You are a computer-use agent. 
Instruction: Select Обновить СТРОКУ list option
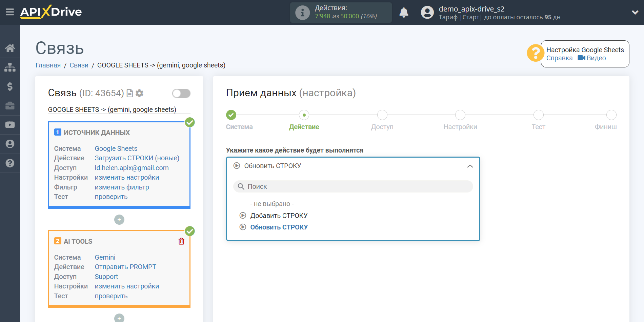pos(279,227)
